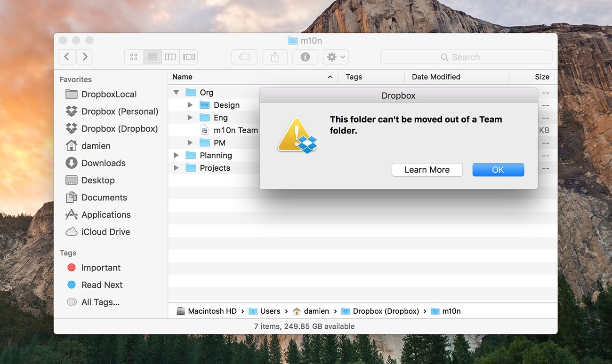This screenshot has height=364, width=612.
Task: Select the PM folder row
Action: click(x=214, y=142)
